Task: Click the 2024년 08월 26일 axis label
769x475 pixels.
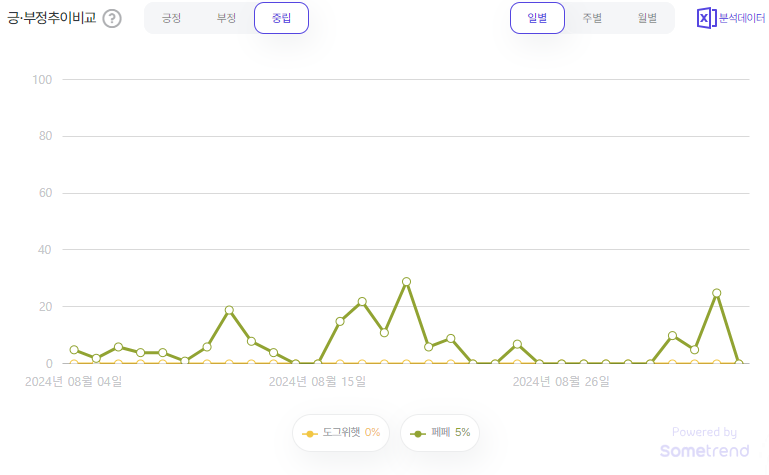Action: tap(561, 381)
